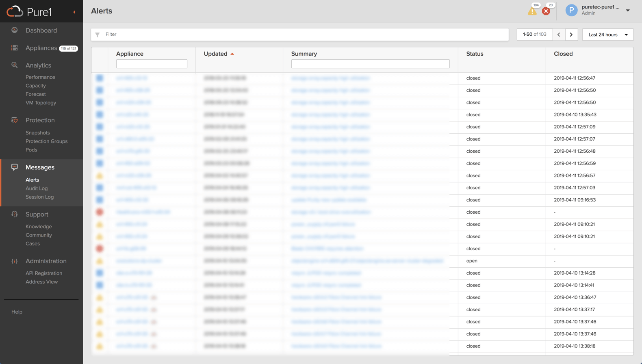642x364 pixels.
Task: Go to Capacity analytics
Action: [36, 86]
